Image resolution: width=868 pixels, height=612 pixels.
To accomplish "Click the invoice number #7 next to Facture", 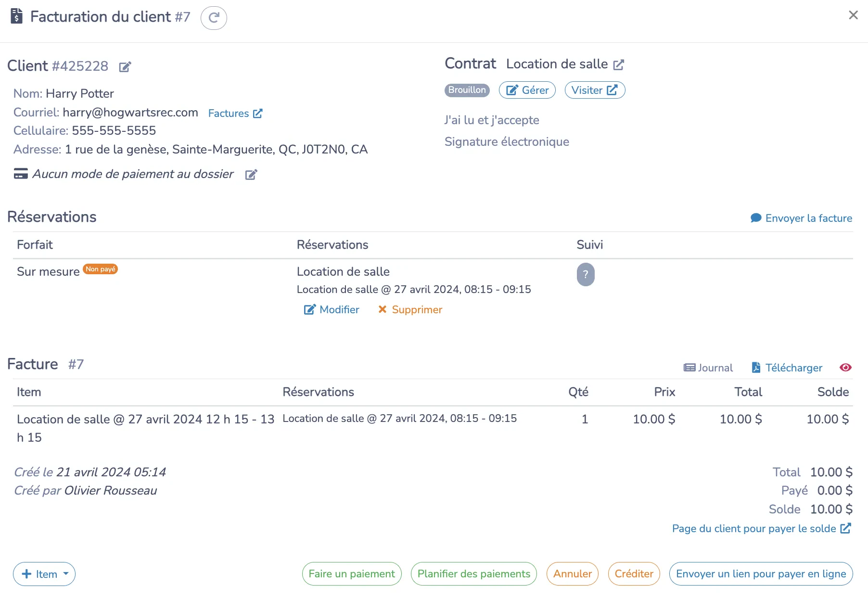I will click(x=76, y=365).
